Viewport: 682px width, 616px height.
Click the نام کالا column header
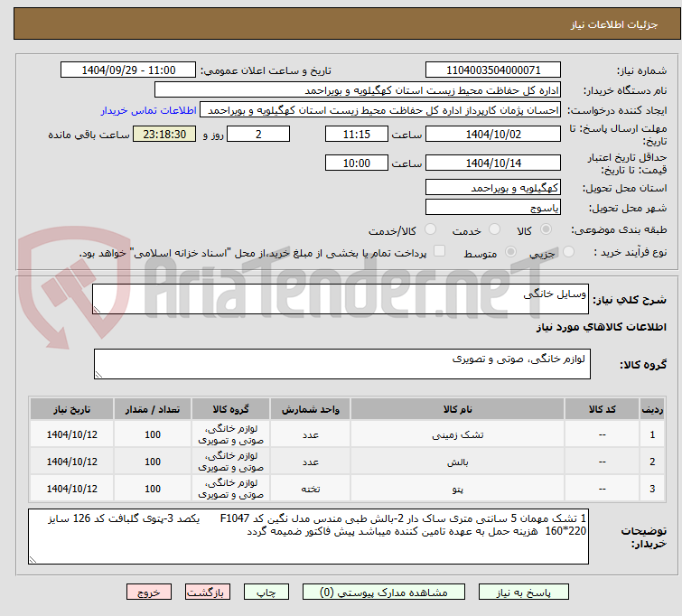coord(458,409)
